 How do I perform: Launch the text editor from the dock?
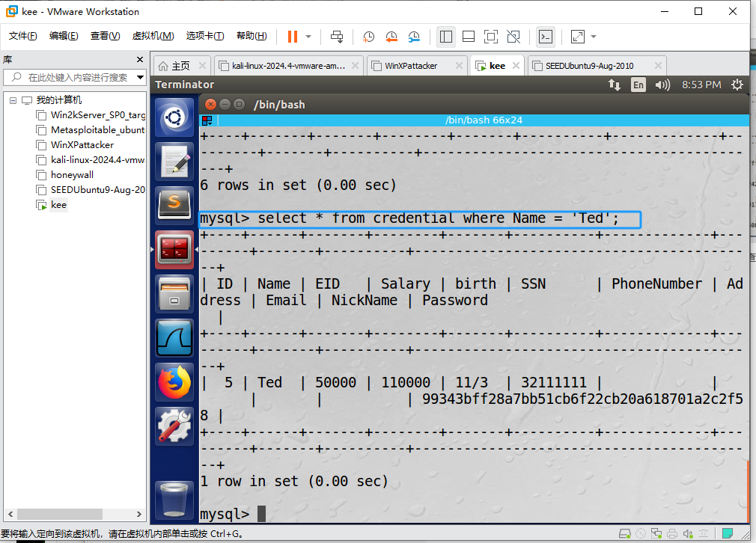pyautogui.click(x=174, y=162)
